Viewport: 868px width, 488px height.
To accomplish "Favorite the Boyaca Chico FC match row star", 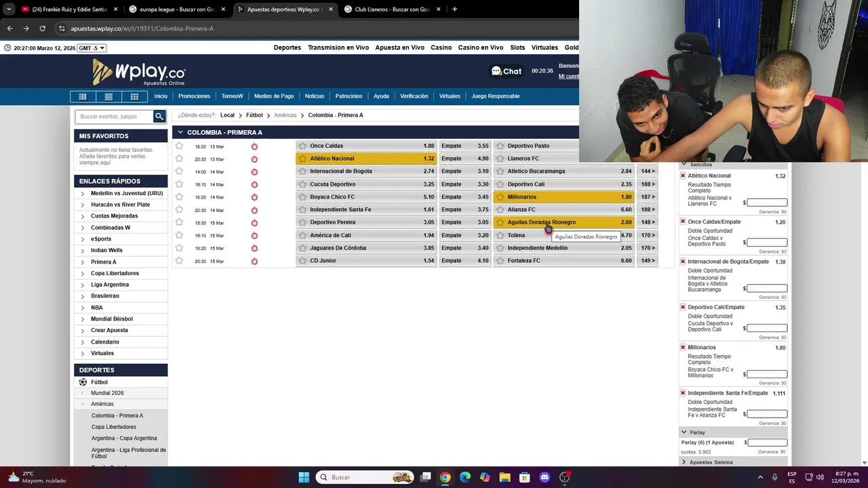I will 179,197.
